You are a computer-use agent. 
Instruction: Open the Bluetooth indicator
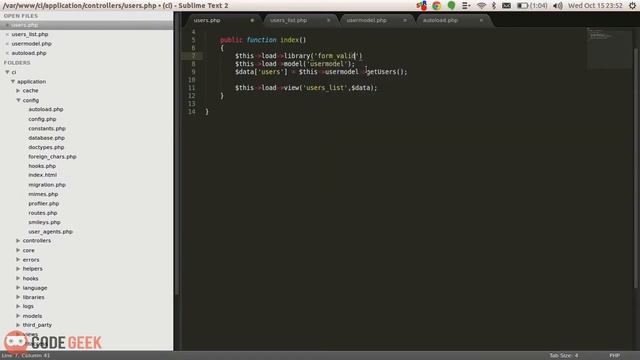[x=493, y=5]
